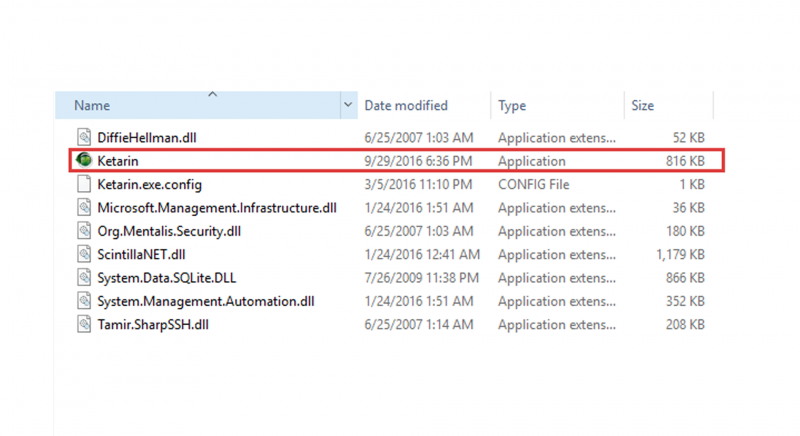The width and height of the screenshot is (800, 436).
Task: Select the ScintillaNET.dll file name
Action: [x=141, y=255]
